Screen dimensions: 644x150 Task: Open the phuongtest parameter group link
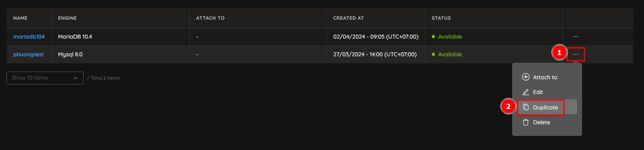29,54
